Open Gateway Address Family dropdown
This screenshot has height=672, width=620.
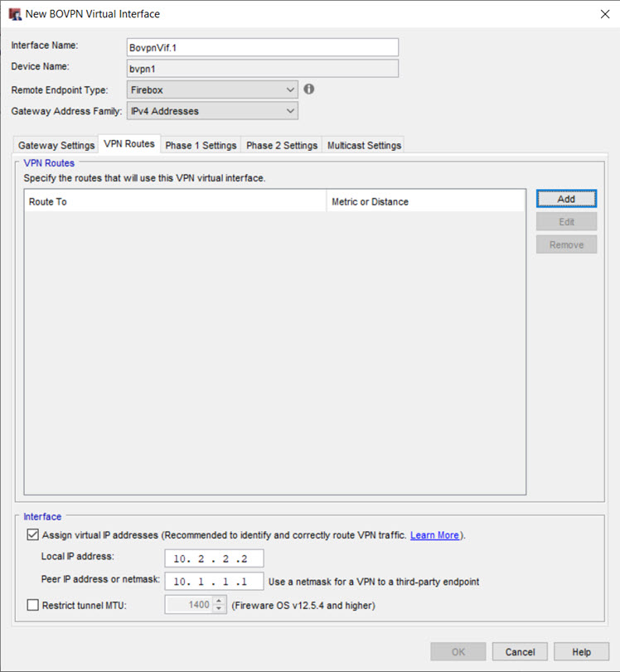(x=212, y=111)
